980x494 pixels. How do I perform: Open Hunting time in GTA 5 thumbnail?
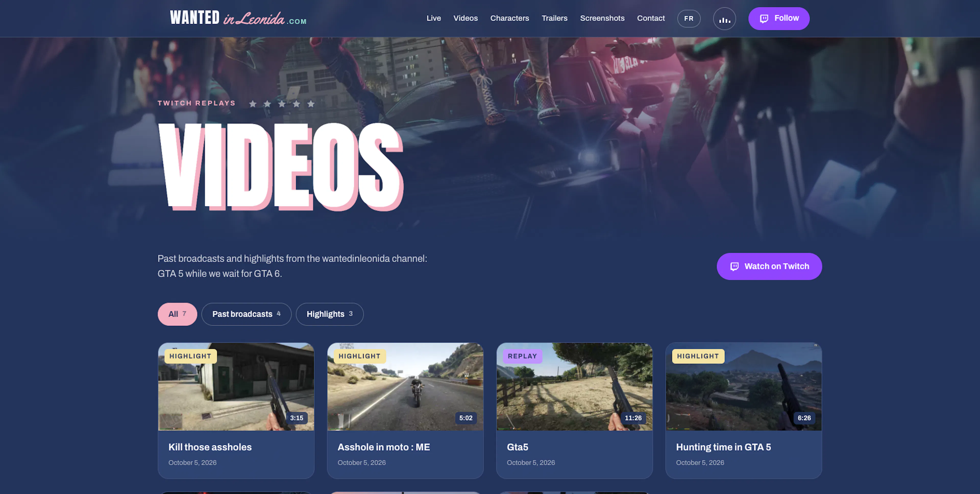point(744,387)
